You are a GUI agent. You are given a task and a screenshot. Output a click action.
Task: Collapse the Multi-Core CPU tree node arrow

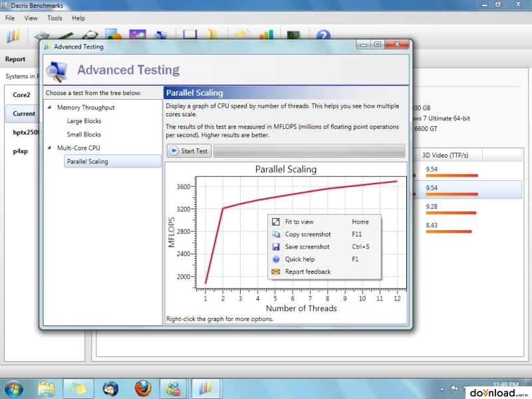[x=49, y=148]
